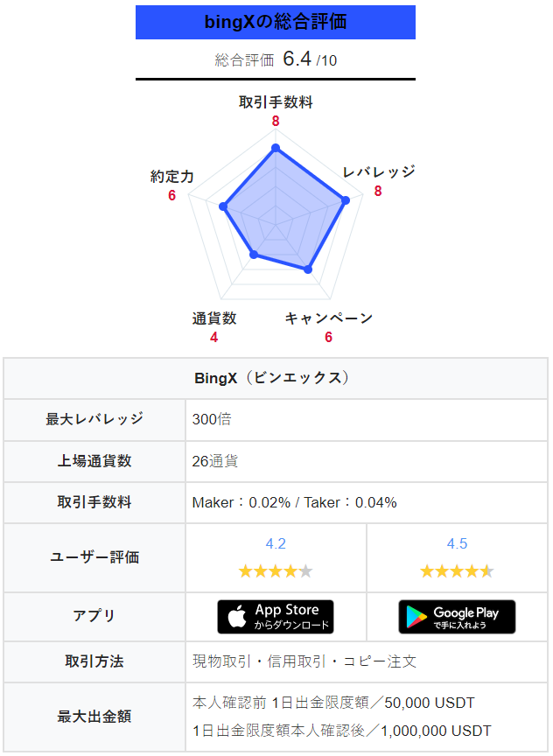Click the App Store download badge
The height and width of the screenshot is (756, 553).
(276, 617)
